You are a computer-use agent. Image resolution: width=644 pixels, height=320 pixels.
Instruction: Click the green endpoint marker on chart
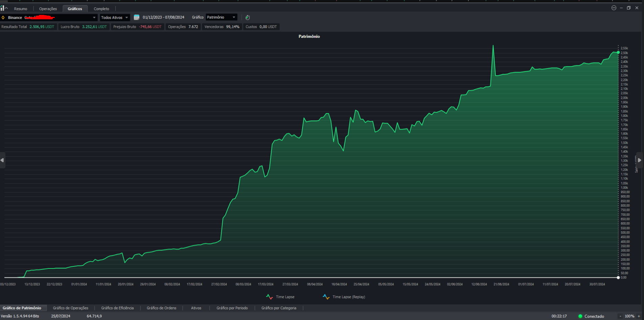pyautogui.click(x=618, y=52)
